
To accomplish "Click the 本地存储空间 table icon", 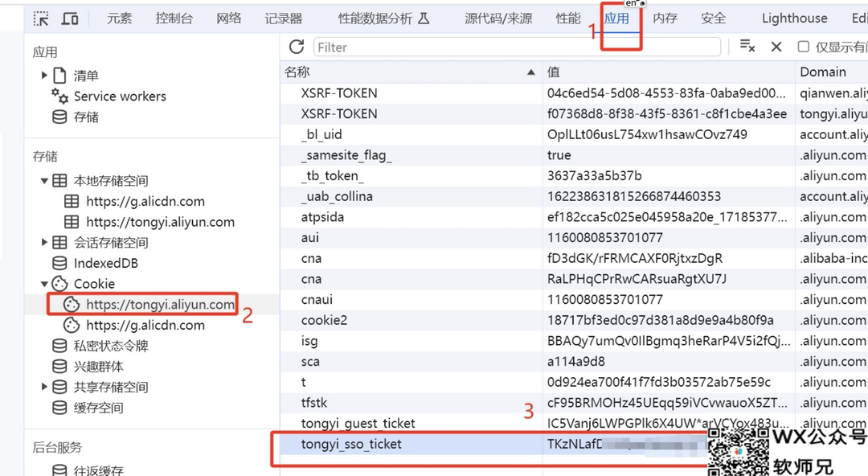I will tap(59, 181).
